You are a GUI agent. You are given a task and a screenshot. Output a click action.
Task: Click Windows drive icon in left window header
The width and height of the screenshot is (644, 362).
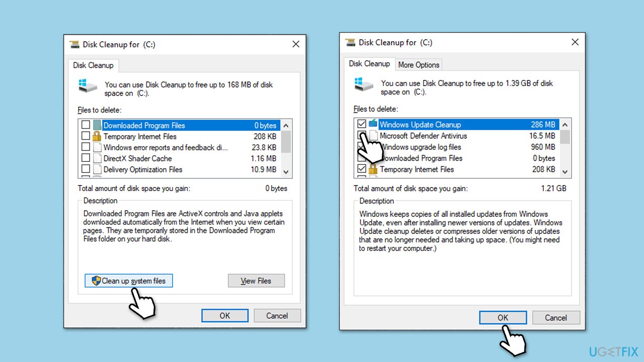click(x=88, y=86)
